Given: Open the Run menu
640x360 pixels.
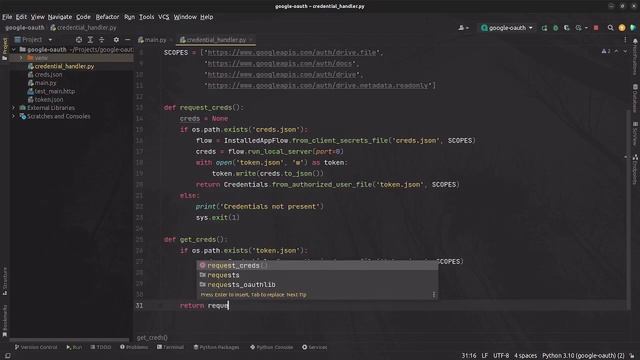Looking at the screenshot, I should [129, 17].
